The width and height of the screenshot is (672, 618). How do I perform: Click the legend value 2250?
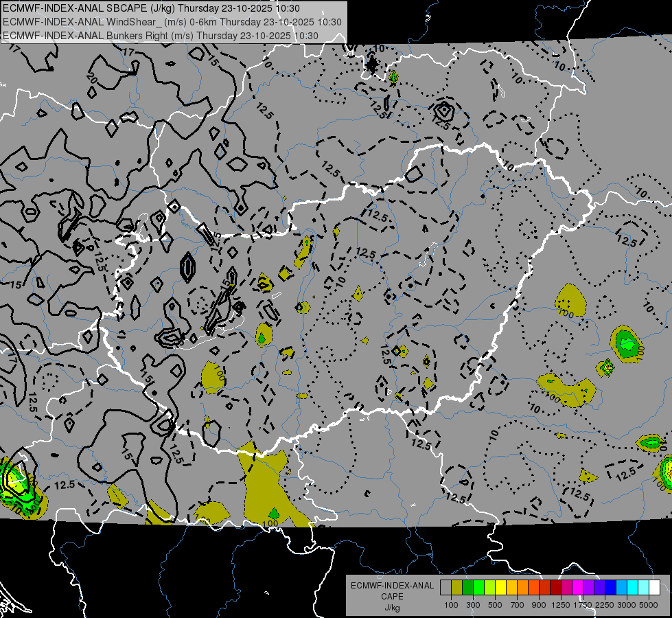(x=605, y=605)
